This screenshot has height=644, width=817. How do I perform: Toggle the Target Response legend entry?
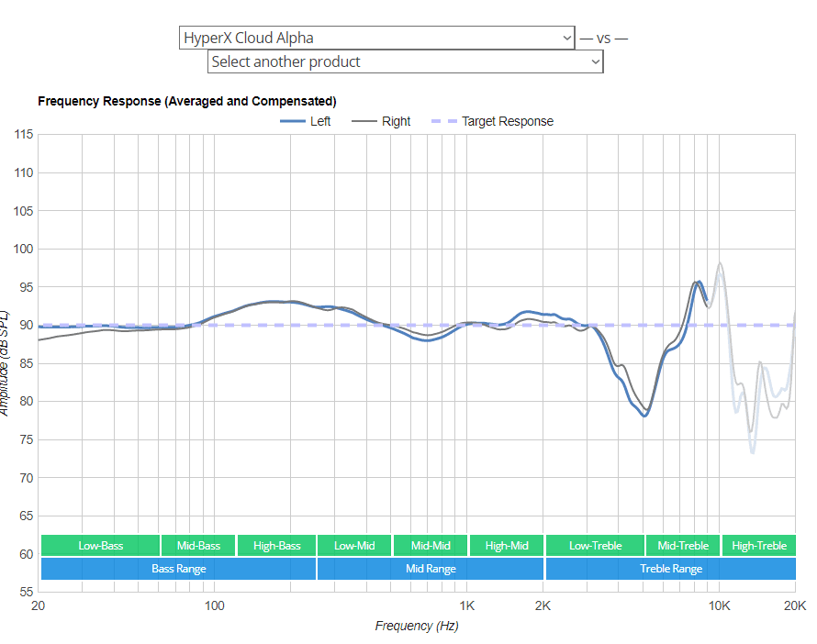[x=492, y=121]
